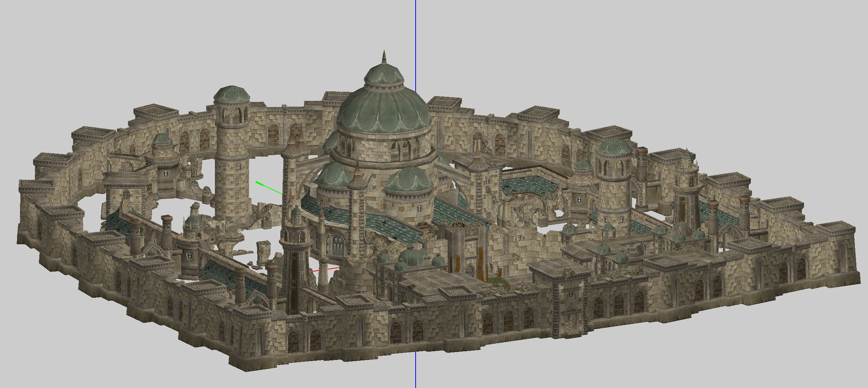Viewport: 868px width, 388px height.
Task: Click the green axis line
Action: coord(269,188)
